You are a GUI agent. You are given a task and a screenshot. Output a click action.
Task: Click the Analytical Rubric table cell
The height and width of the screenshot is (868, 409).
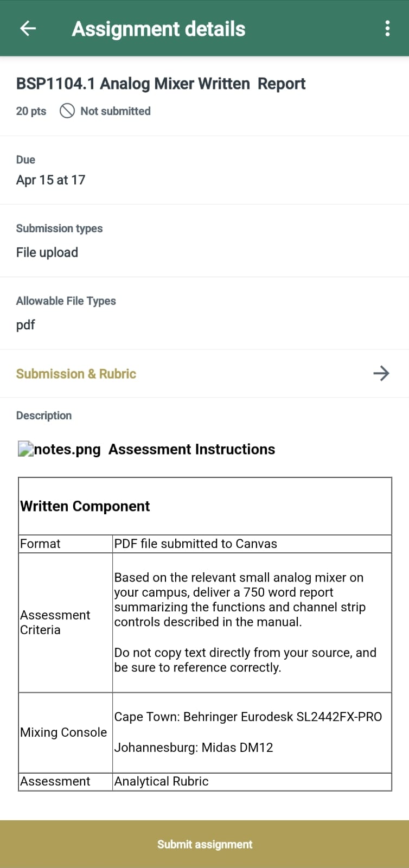pos(252,781)
